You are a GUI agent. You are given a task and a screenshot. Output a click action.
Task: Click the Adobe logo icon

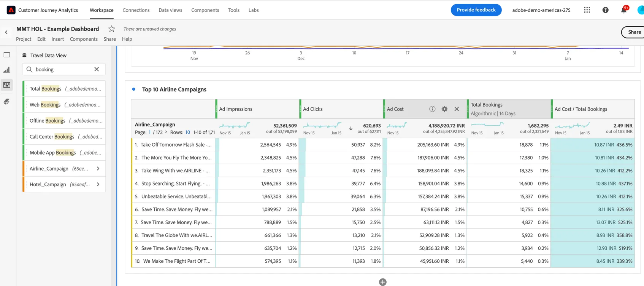coord(11,10)
